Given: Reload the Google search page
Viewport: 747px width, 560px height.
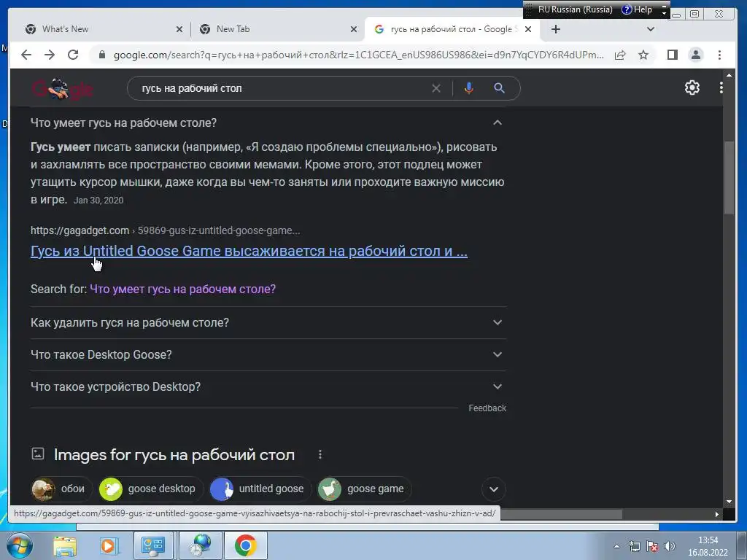Looking at the screenshot, I should (x=73, y=55).
